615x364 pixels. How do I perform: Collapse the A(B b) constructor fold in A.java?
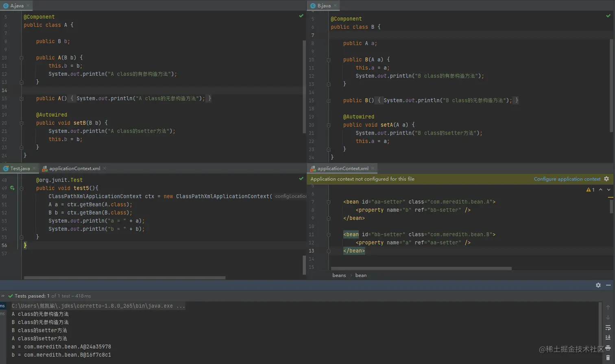point(22,58)
